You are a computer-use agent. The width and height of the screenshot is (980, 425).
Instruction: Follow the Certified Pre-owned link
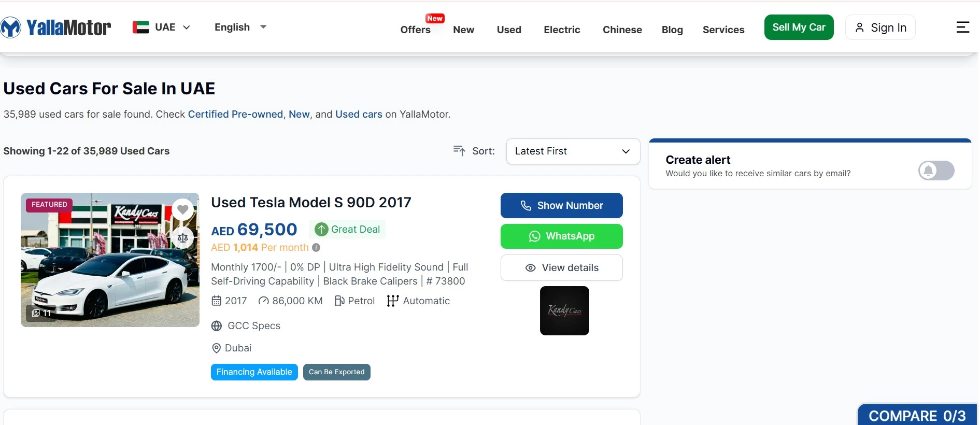click(x=235, y=114)
